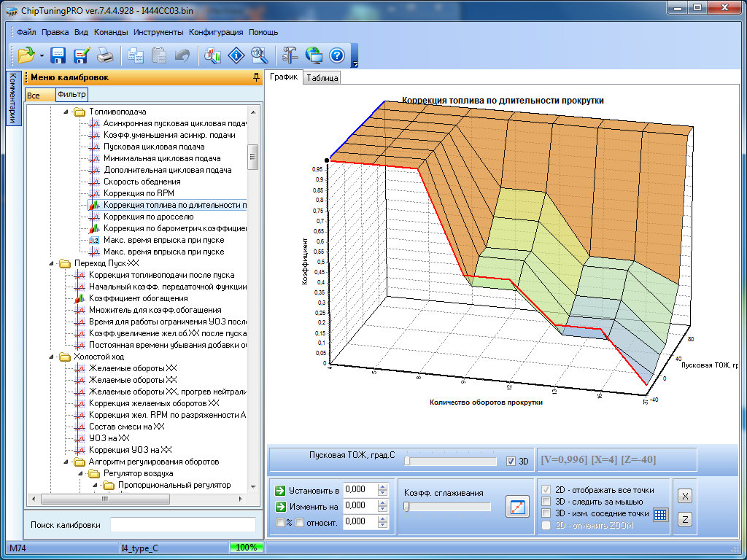The height and width of the screenshot is (560, 747).
Task: Toggle the 3D view checkbox
Action: pyautogui.click(x=511, y=461)
